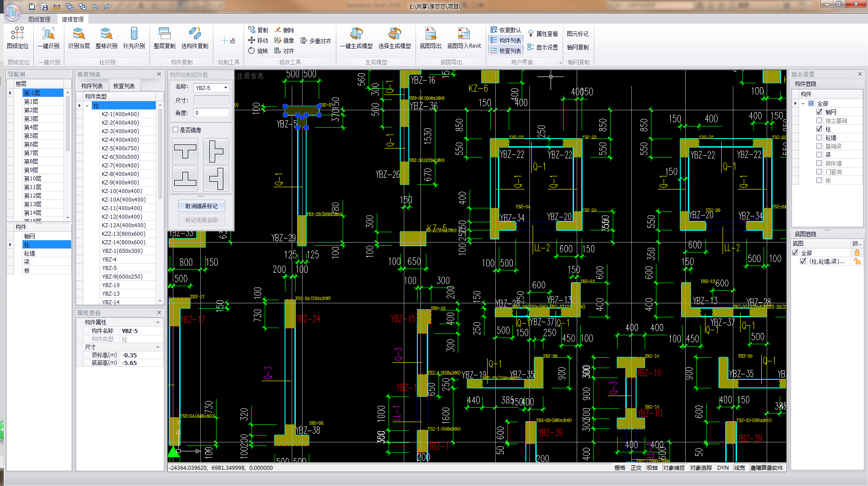Tick the 是否镜像 mirror checkbox
The image size is (868, 486).
pyautogui.click(x=176, y=130)
